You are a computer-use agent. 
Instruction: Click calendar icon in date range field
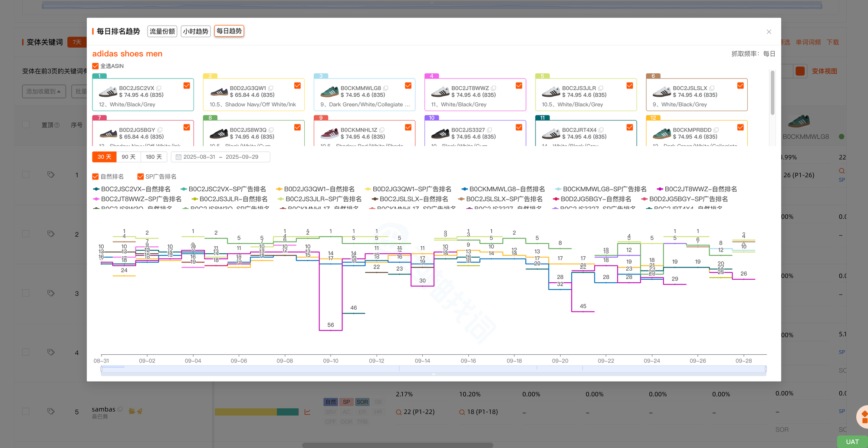point(178,157)
